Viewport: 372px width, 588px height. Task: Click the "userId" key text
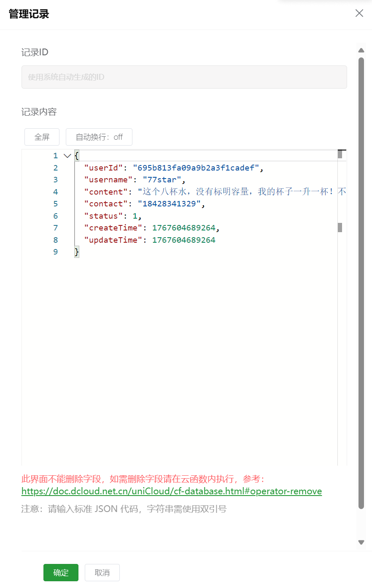coord(103,168)
